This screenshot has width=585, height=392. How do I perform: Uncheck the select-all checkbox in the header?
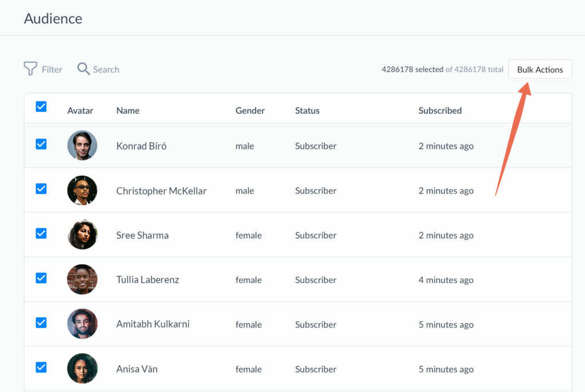[x=41, y=107]
